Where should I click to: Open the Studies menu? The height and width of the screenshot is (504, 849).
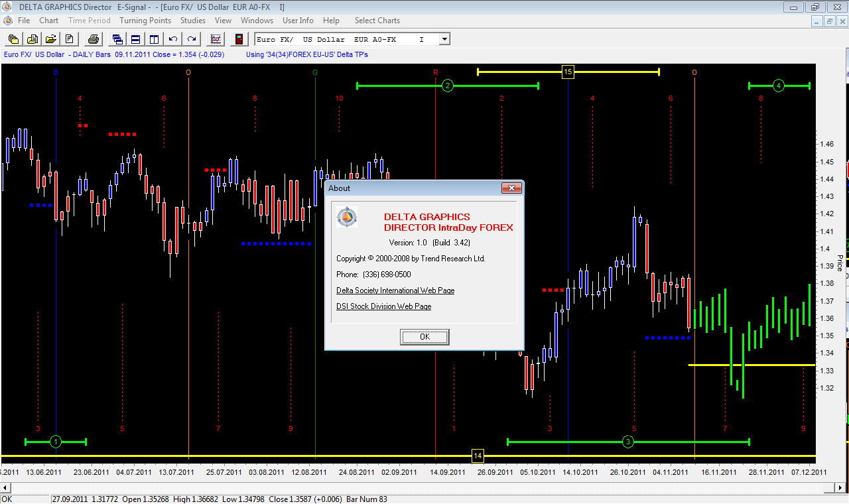193,21
